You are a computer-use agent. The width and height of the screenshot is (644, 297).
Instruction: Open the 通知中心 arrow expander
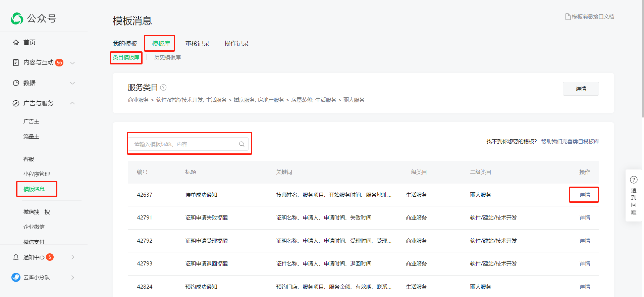(72, 257)
